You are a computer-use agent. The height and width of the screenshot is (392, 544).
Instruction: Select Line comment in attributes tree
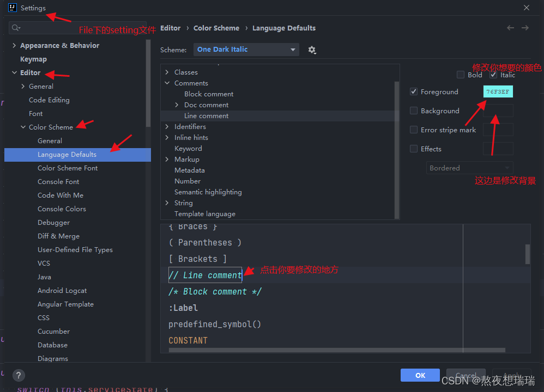(206, 116)
